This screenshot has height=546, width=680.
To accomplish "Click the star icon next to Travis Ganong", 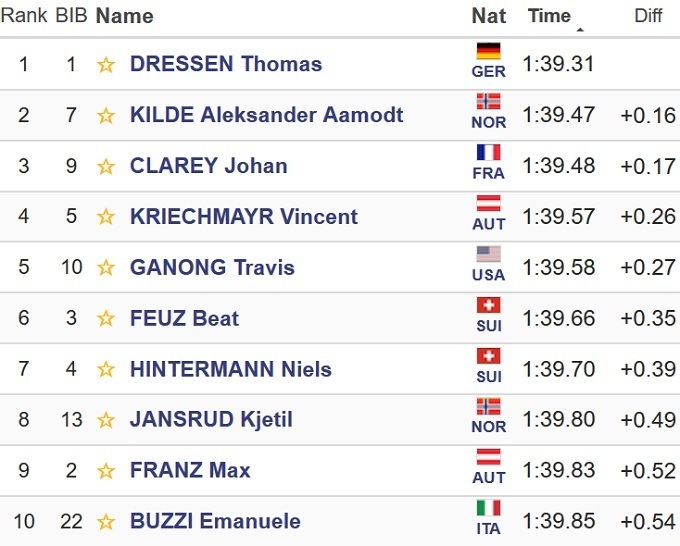I will click(x=106, y=268).
